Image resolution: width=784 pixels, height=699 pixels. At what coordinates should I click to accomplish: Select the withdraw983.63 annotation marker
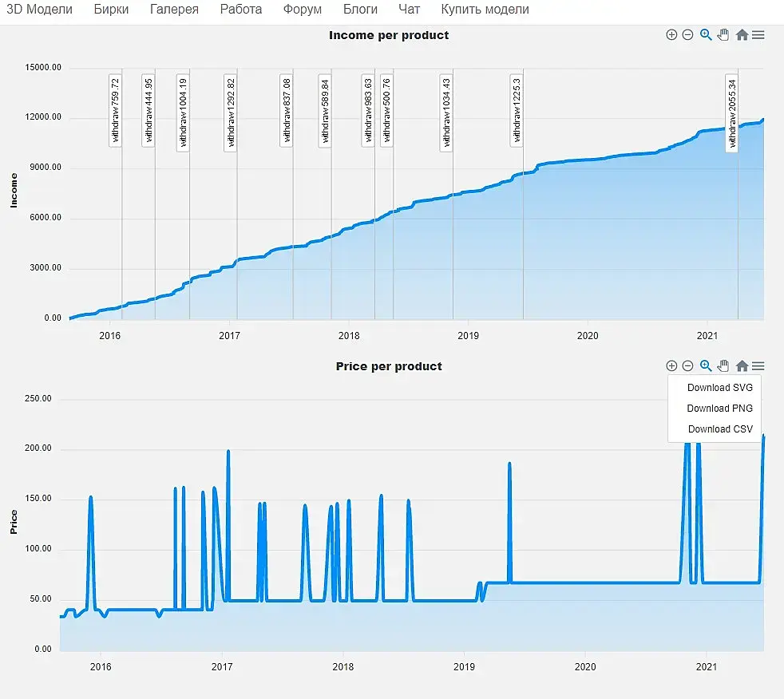[x=367, y=110]
